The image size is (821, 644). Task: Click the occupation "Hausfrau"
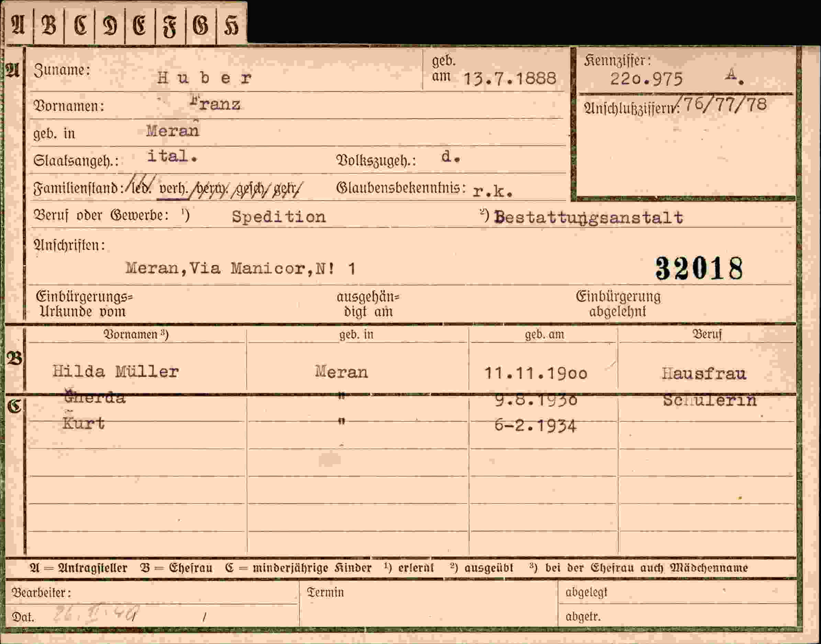point(704,373)
